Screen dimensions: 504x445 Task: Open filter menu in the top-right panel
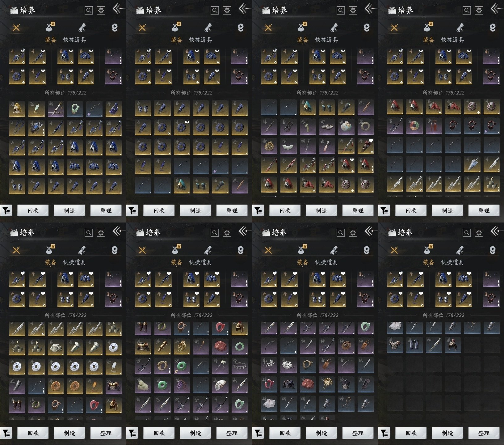pos(384,211)
